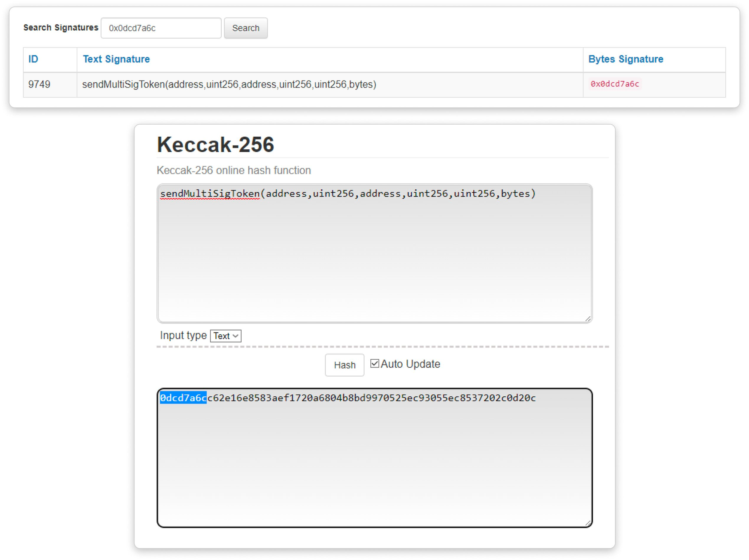749x560 pixels.
Task: Click the sendMultiSigToken text signature in table
Action: 229,84
